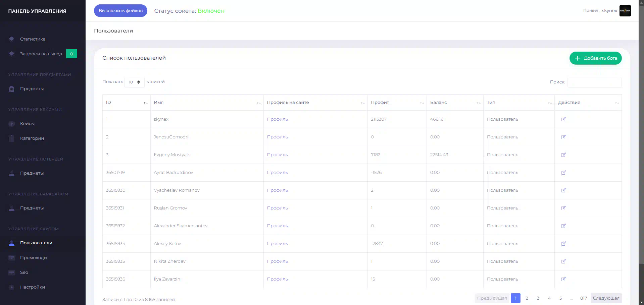The image size is (644, 305).
Task: Open Кейсы in the sidebar menu
Action: [27, 124]
